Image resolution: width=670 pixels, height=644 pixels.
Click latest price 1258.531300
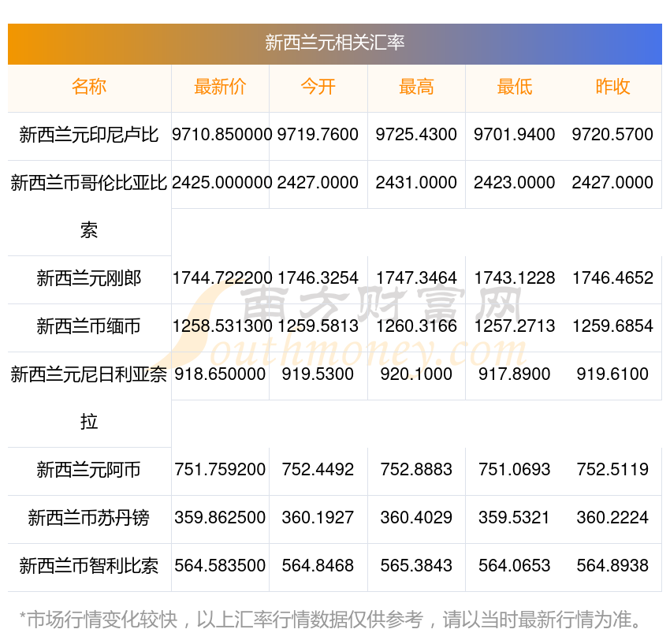point(222,326)
